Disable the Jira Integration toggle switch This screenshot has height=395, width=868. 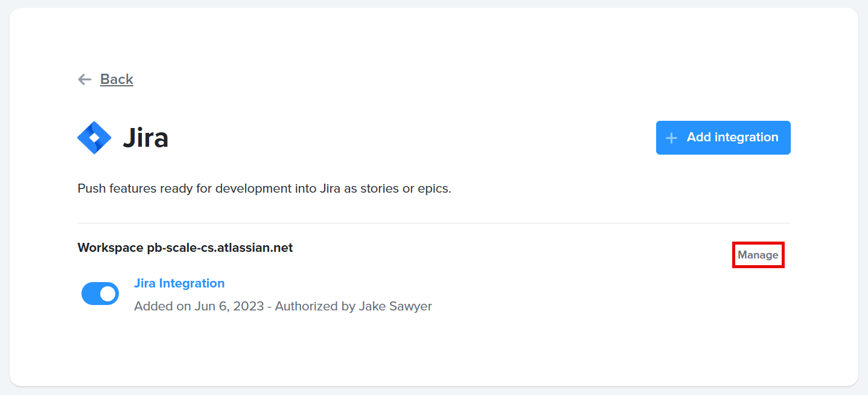pos(100,294)
